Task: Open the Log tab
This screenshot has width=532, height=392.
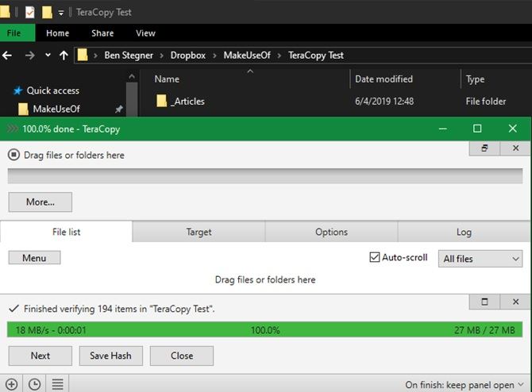Action: [x=464, y=232]
